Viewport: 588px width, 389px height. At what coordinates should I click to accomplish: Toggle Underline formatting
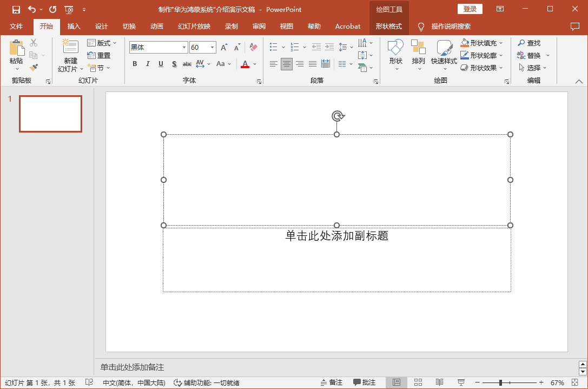point(161,64)
